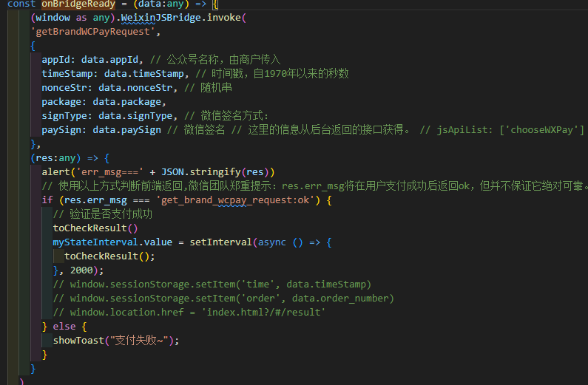Click the jsApiList chooseWXPay comment
The image size is (588, 385).
[x=501, y=130]
